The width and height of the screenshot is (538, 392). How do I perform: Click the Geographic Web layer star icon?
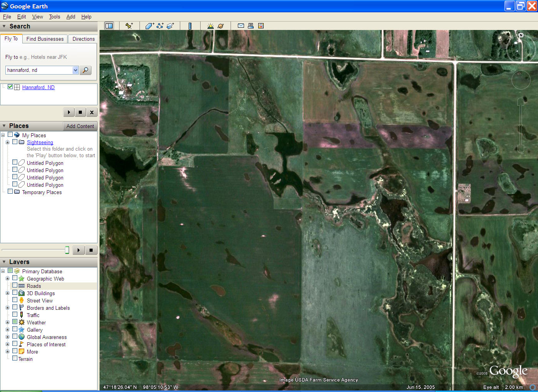pyautogui.click(x=22, y=279)
